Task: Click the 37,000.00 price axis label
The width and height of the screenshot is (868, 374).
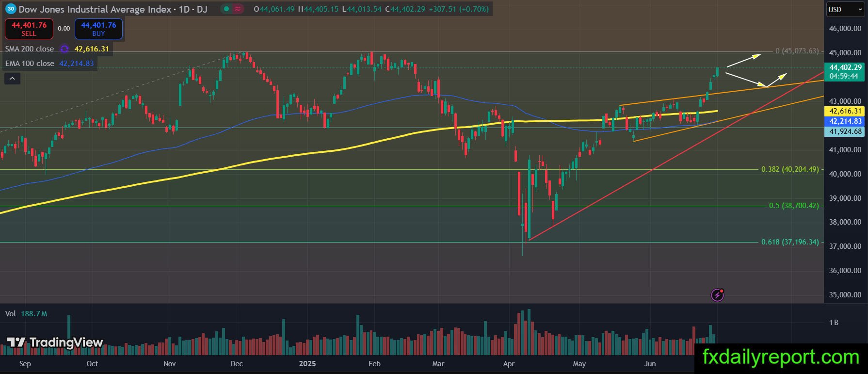Action: point(845,246)
